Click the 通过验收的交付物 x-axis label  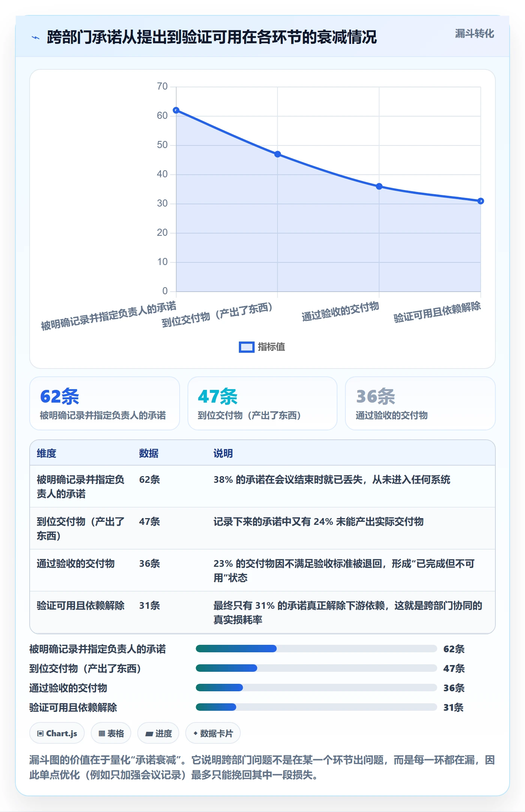point(340,312)
